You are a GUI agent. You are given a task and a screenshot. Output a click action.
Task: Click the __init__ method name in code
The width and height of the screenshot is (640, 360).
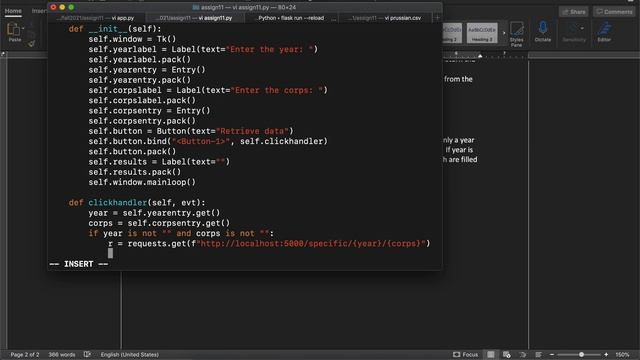click(108, 29)
